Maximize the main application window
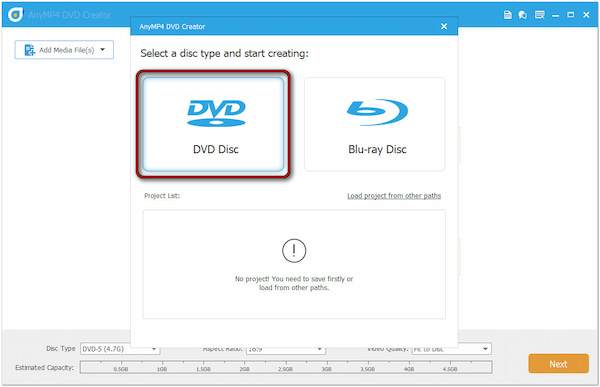600x387 pixels. pos(571,15)
